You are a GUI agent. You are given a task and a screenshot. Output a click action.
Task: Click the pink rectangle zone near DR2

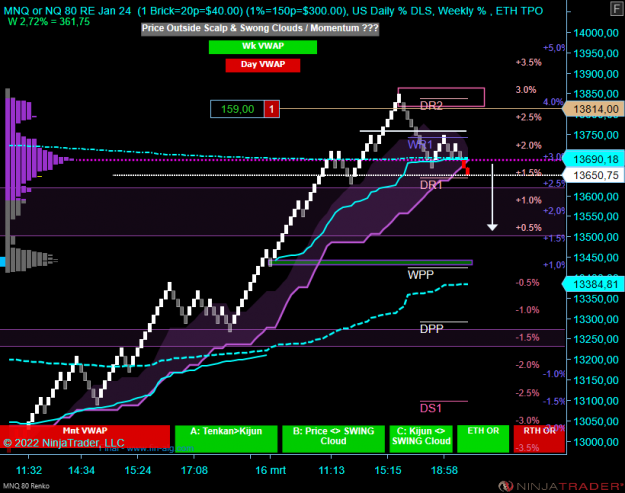pos(441,97)
